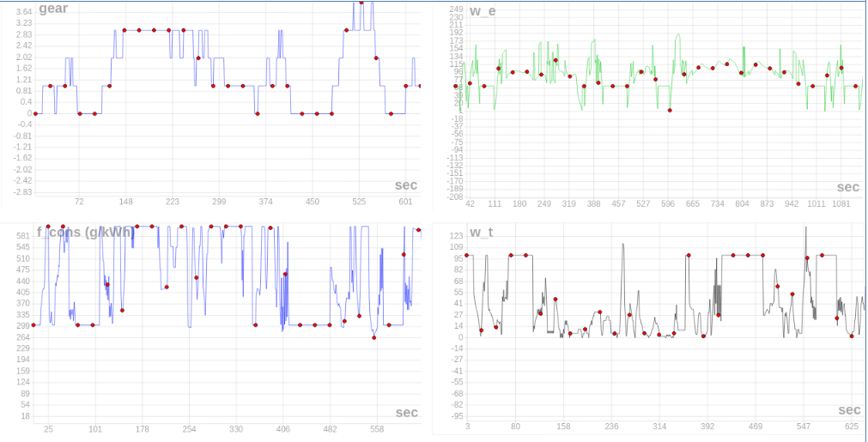Click x-axis tick 236 in w_t chart

click(611, 427)
